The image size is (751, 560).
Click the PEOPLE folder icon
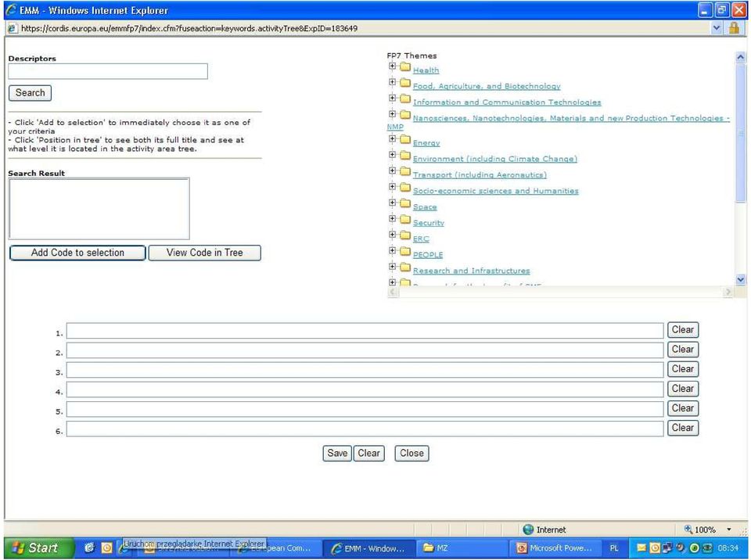tap(405, 251)
